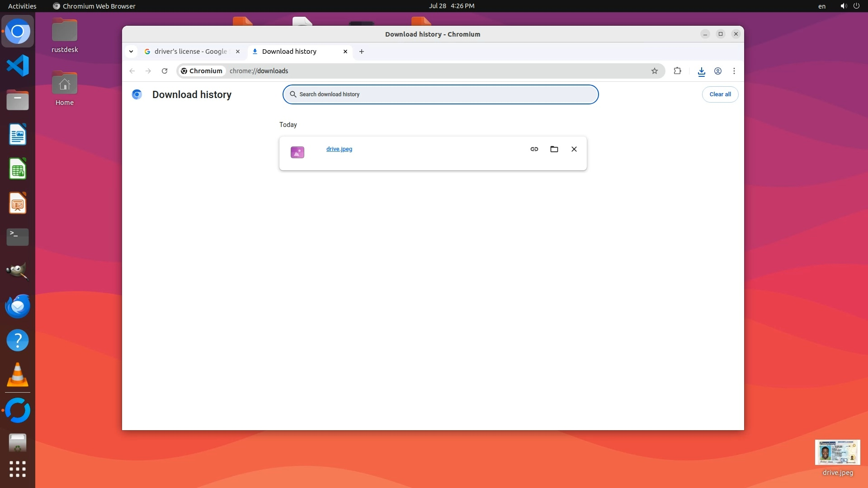This screenshot has height=488, width=868.
Task: Switch to driver's license Google tab
Action: pos(190,52)
